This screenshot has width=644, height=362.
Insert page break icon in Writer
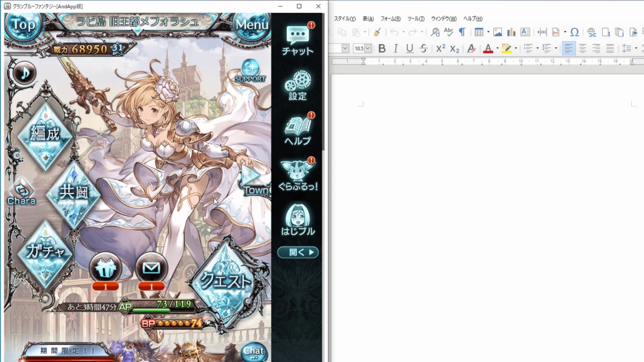click(x=542, y=32)
